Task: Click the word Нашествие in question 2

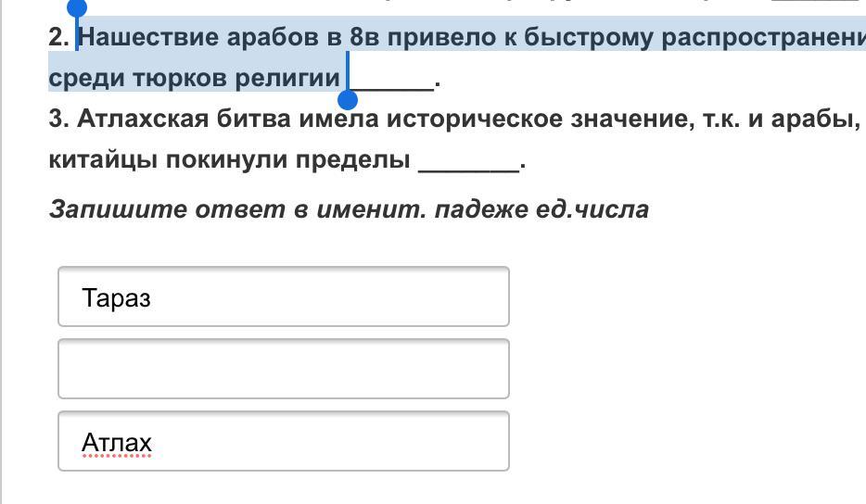Action: 148,38
